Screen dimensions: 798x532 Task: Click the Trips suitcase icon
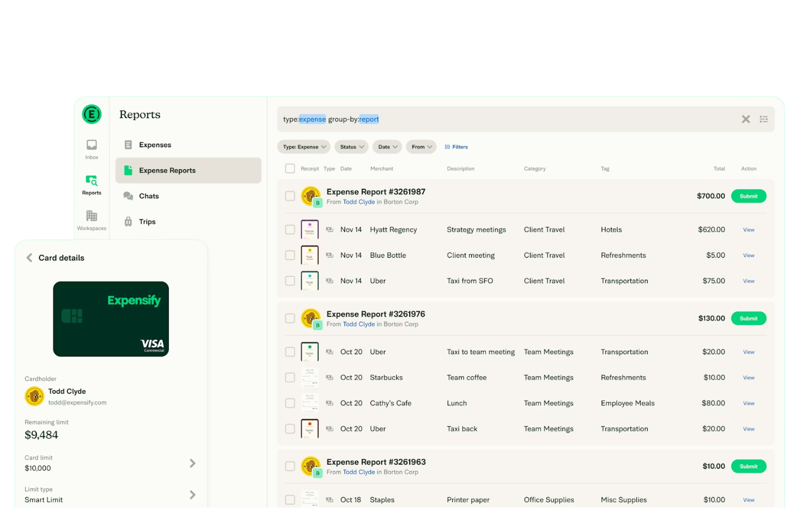[128, 221]
